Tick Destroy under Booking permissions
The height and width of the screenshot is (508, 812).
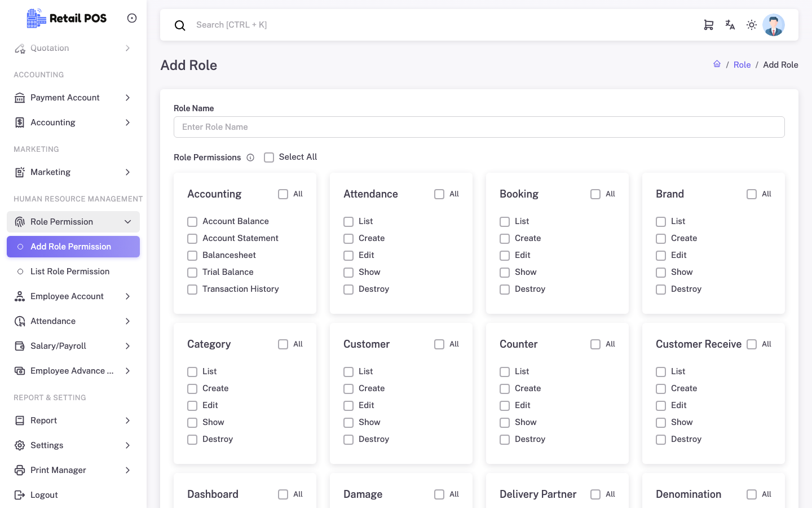505,290
